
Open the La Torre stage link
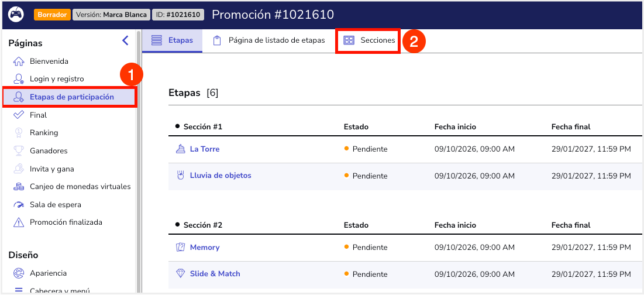click(x=205, y=149)
